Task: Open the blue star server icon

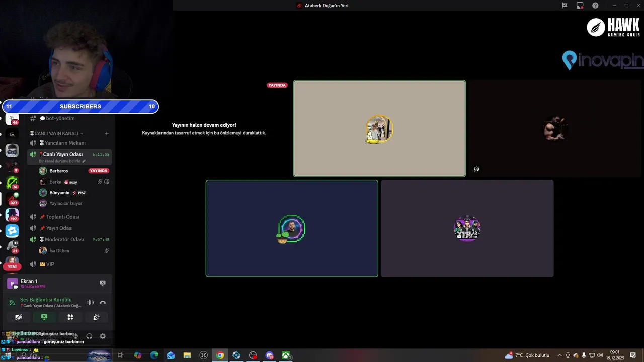Action: [x=12, y=231]
